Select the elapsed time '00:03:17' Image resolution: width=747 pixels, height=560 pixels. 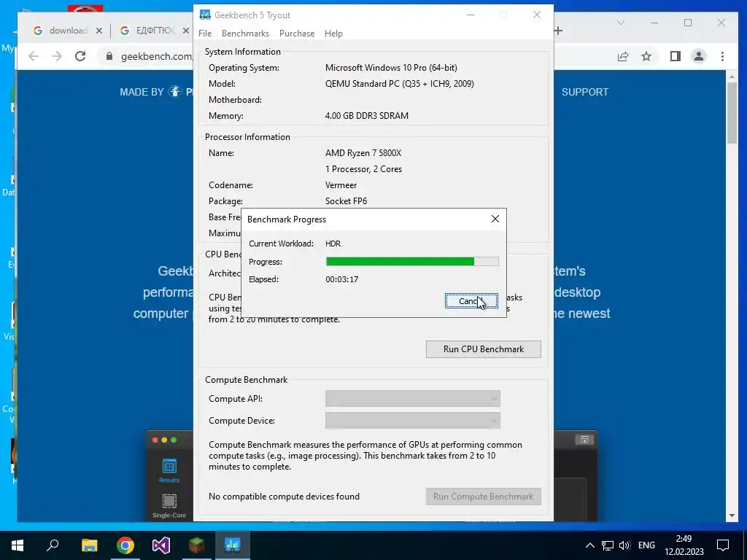click(x=341, y=279)
